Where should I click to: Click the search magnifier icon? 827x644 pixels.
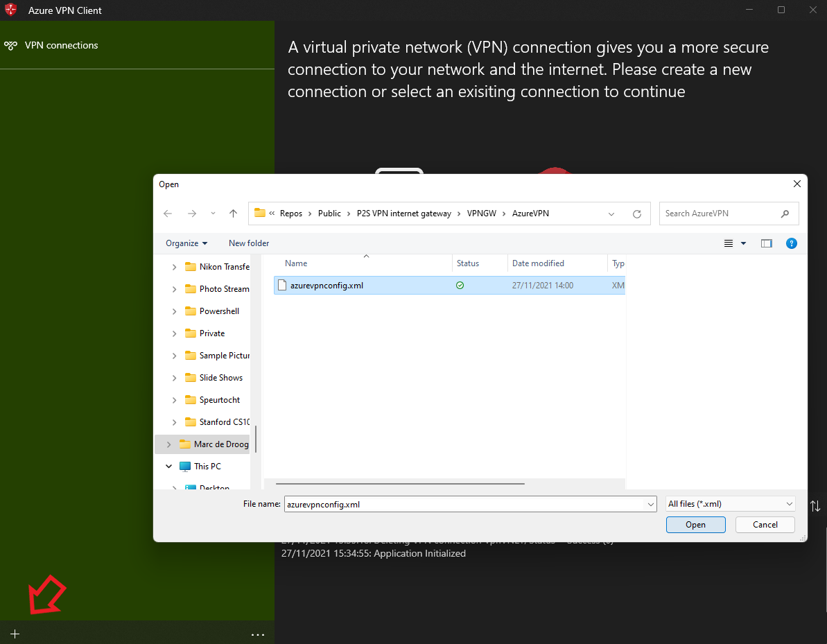[785, 214]
